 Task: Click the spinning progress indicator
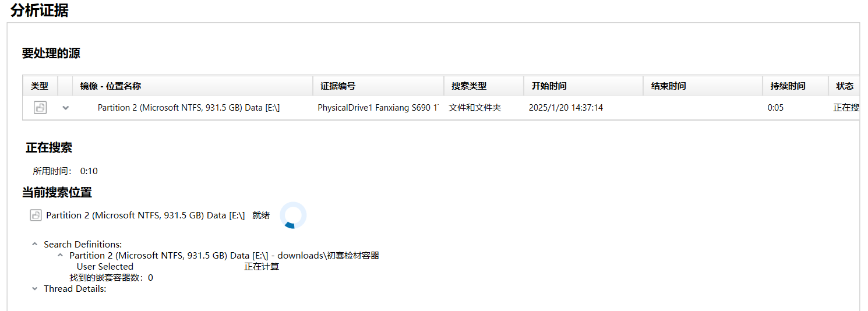pyautogui.click(x=293, y=215)
